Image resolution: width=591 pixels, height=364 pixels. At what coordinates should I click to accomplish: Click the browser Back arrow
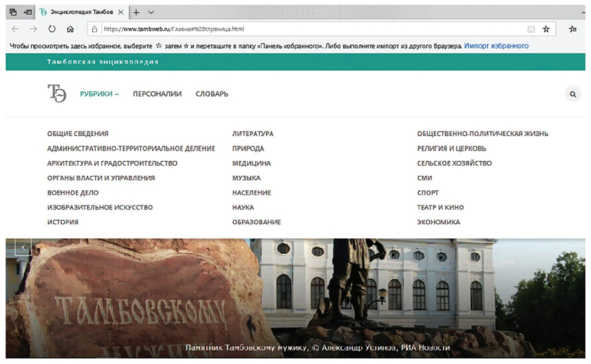15,30
